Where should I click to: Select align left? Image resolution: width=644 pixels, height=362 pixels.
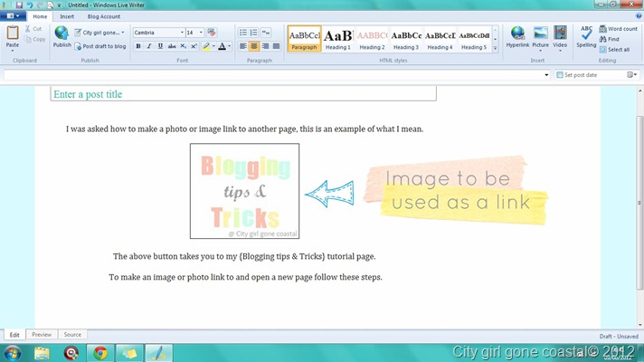pyautogui.click(x=243, y=46)
